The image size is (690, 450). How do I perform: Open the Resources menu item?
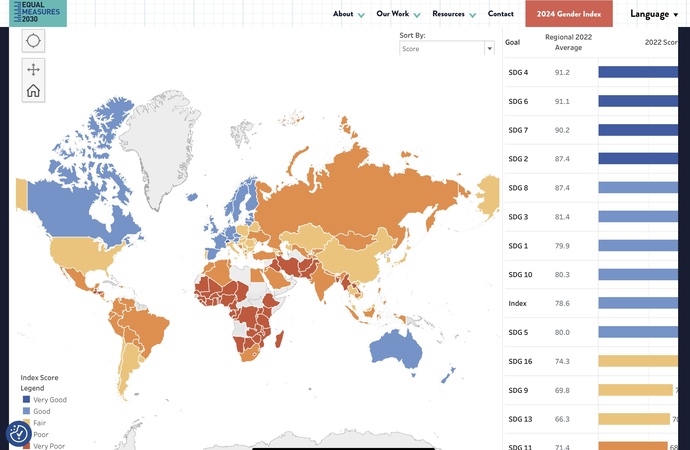pos(448,14)
